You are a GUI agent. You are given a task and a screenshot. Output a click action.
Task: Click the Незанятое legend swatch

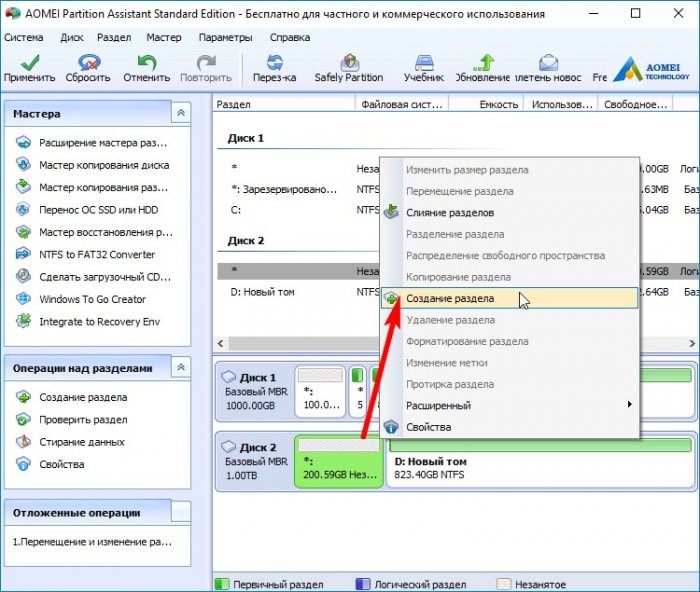(x=504, y=584)
